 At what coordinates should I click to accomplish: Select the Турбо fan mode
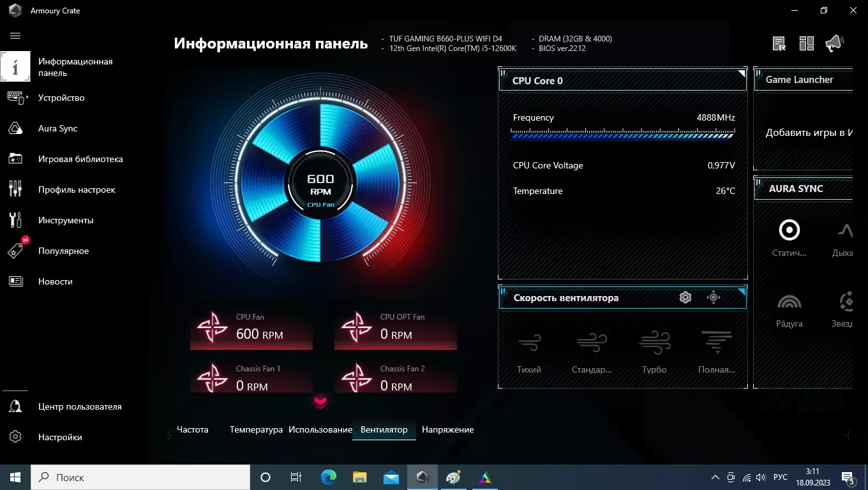[x=654, y=352]
